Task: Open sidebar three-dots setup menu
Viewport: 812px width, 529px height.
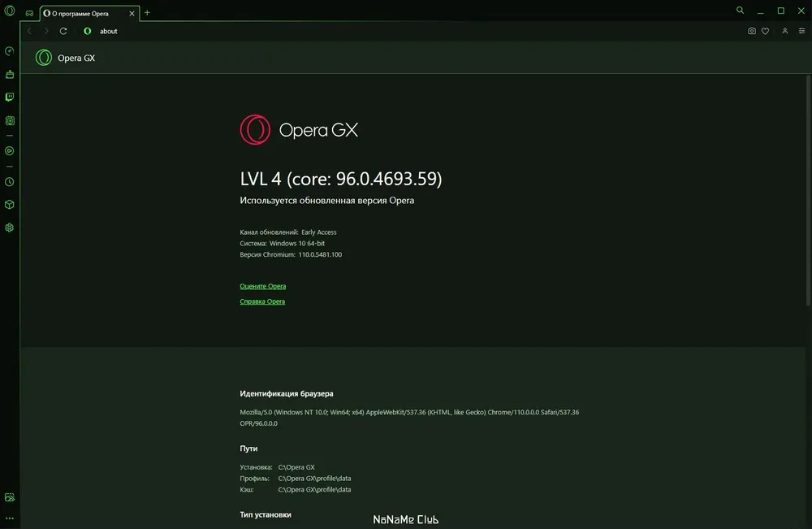Action: 9,518
